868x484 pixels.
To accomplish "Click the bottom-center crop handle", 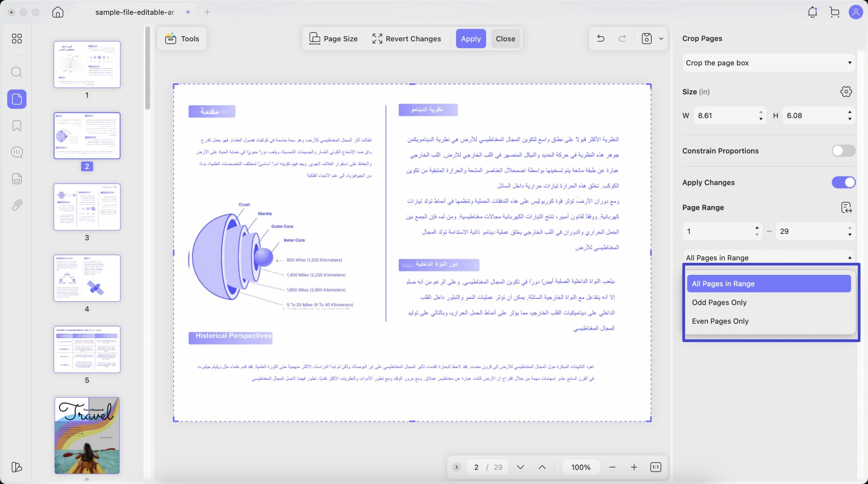I will [412, 421].
